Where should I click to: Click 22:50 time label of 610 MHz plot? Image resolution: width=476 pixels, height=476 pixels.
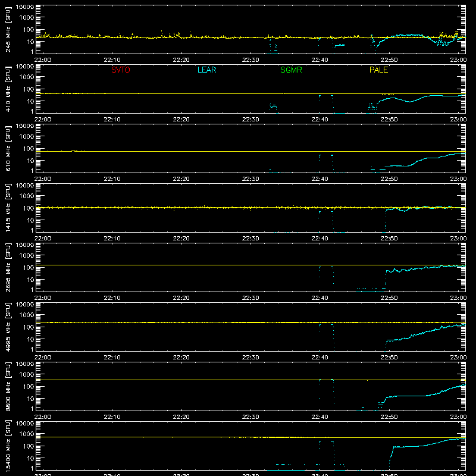point(389,179)
